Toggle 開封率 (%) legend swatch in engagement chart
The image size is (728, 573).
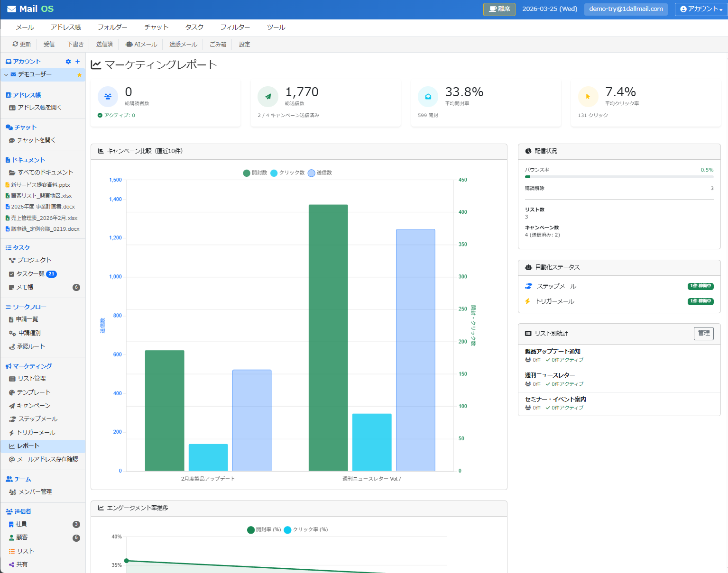click(x=251, y=530)
